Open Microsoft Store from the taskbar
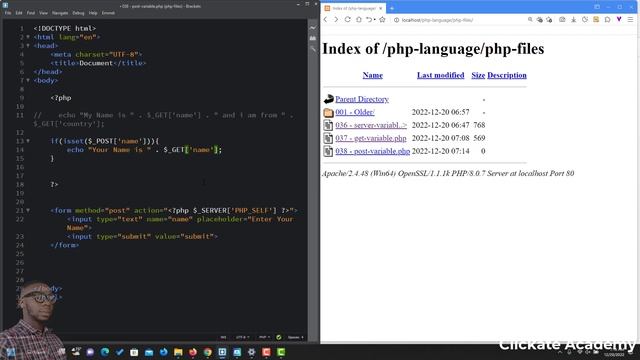The height and width of the screenshot is (360, 640). click(134, 352)
